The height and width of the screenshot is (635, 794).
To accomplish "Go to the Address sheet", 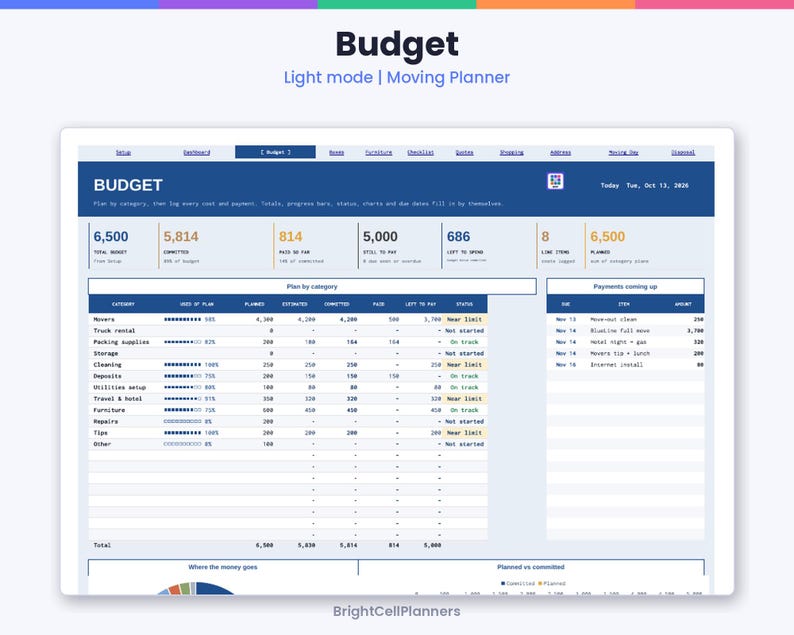I will (x=561, y=152).
